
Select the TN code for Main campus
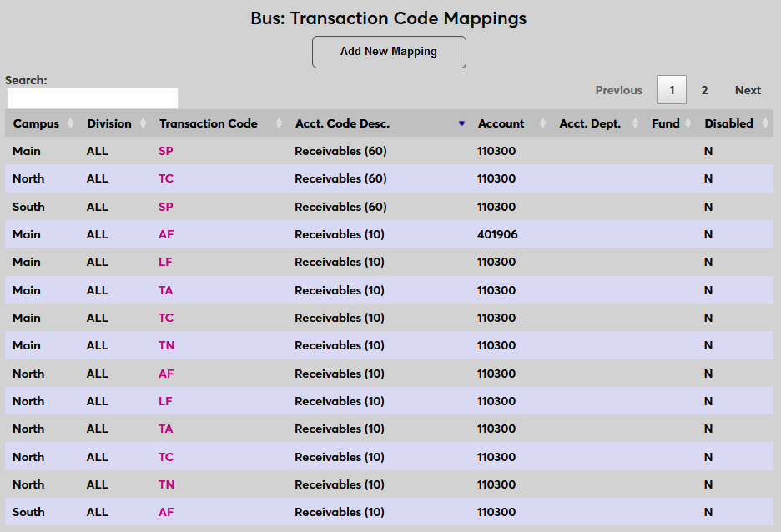165,345
